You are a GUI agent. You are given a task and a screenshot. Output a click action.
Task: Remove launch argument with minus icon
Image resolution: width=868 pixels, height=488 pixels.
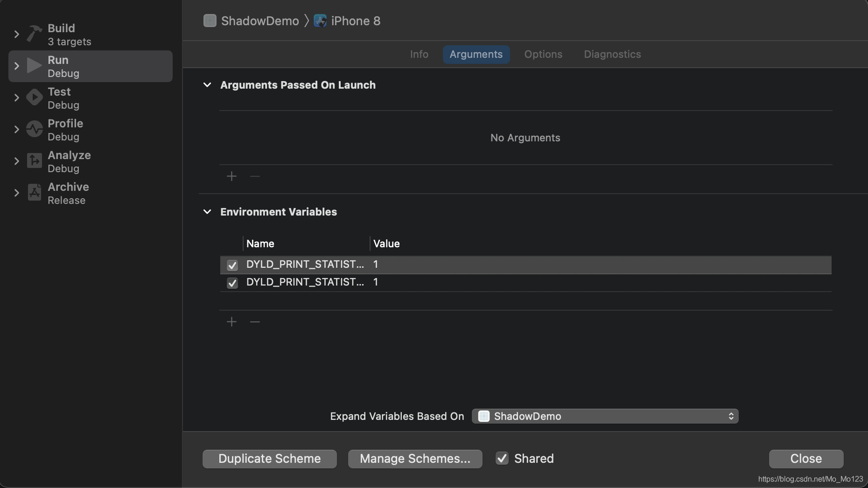[255, 176]
